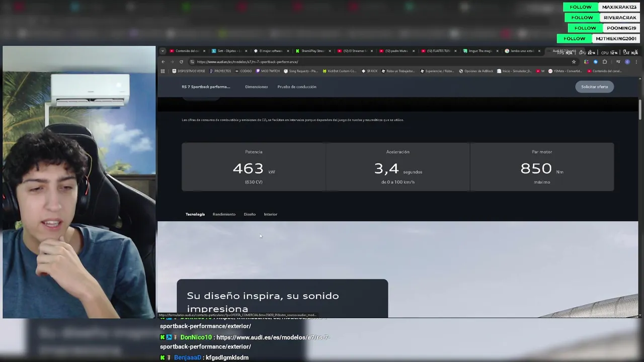Open 'DISPOSITIVOS VERSE' bookmark
This screenshot has width=644, height=362.
188,71
